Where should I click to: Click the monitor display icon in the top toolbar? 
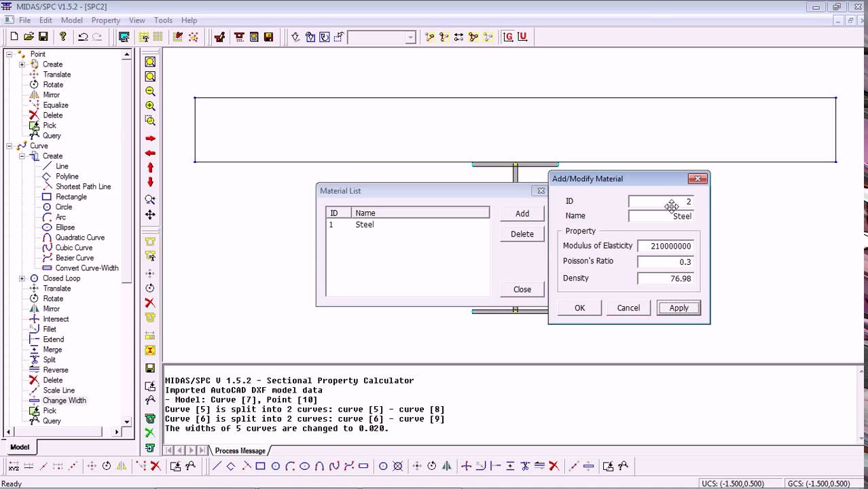[x=124, y=37]
